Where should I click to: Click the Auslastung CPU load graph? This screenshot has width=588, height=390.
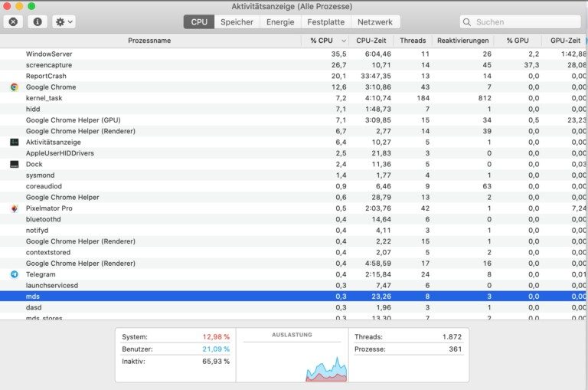[x=292, y=362]
